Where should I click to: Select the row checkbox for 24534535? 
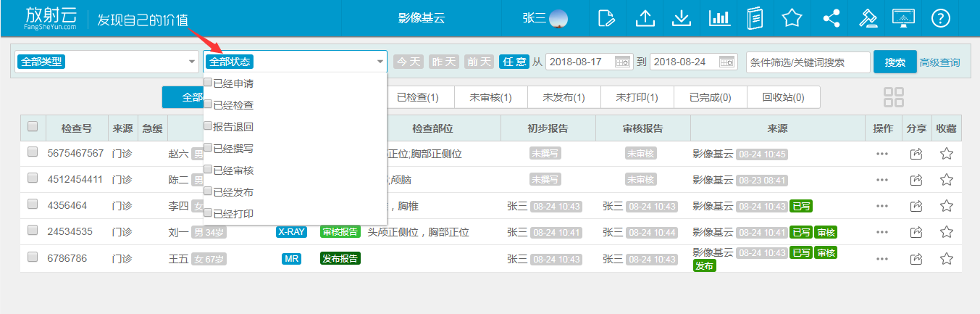pyautogui.click(x=33, y=231)
